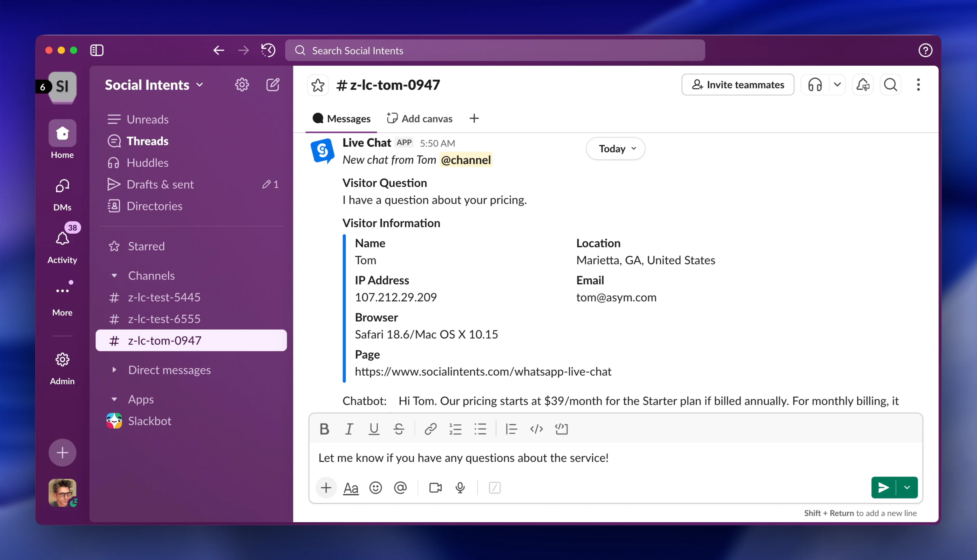This screenshot has height=560, width=977.
Task: Toggle italic formatting in the composer
Action: coord(349,429)
